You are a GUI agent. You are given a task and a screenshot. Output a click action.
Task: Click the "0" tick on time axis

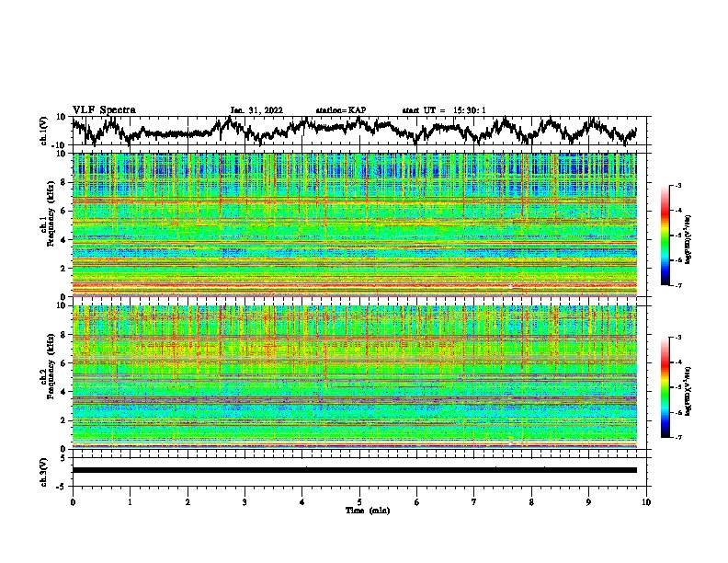coord(73,502)
